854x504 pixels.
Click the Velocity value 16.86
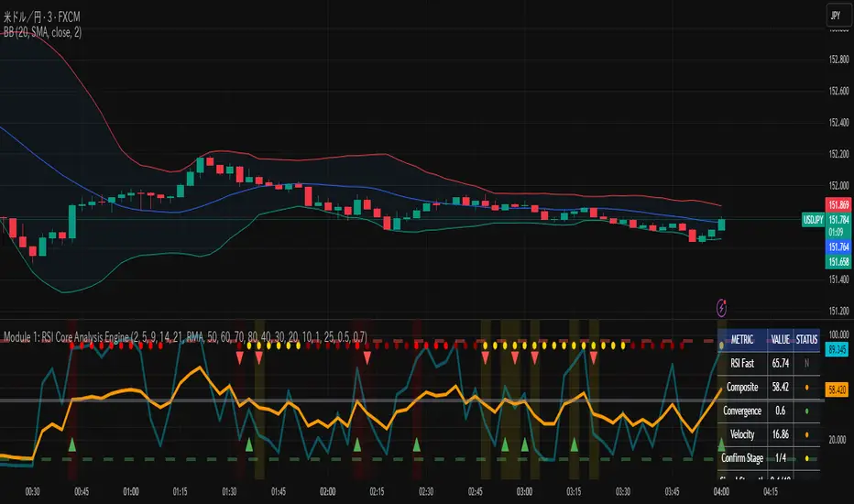tap(782, 433)
